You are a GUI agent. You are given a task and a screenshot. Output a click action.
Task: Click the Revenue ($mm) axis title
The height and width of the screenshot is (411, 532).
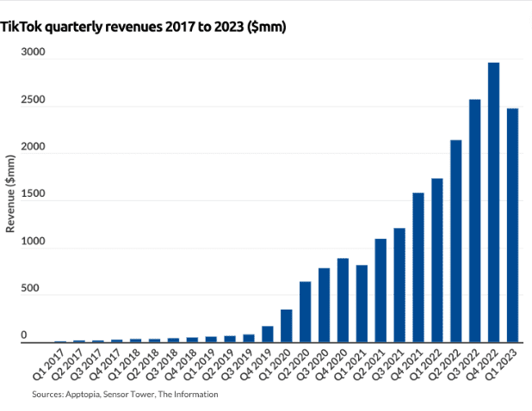point(10,193)
